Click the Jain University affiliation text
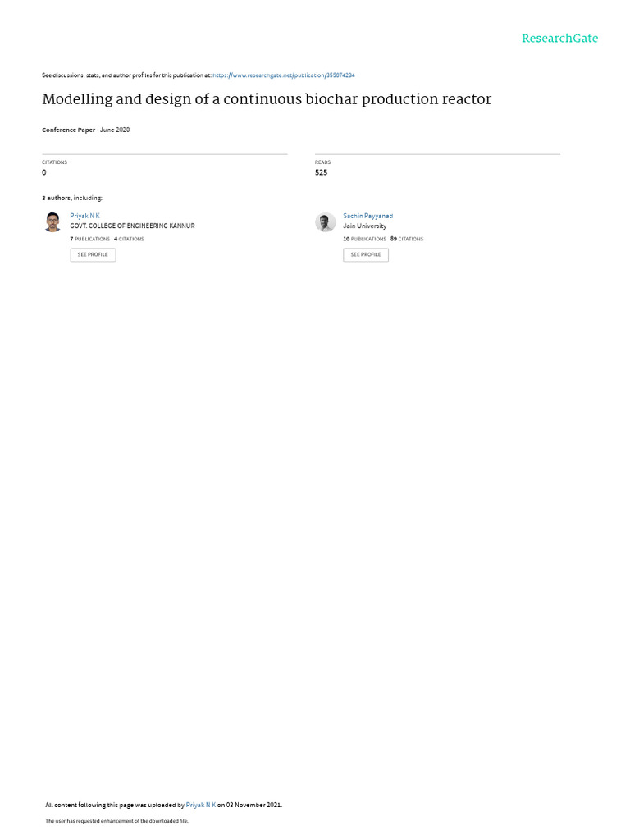Viewport: 630px width, 840px height. pos(365,226)
